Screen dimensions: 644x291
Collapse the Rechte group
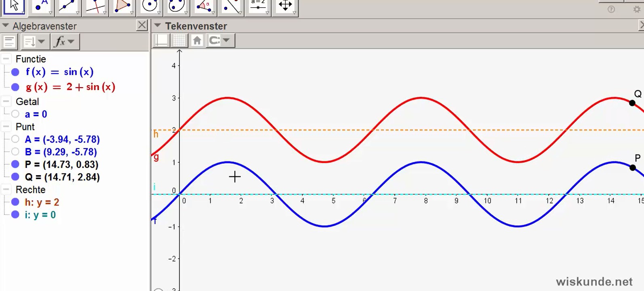(6, 189)
